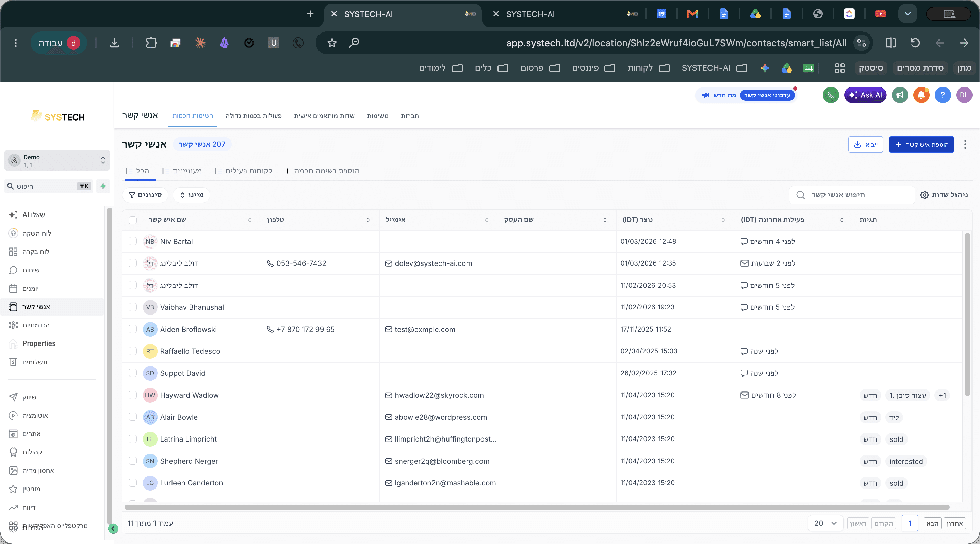This screenshot has width=980, height=544.
Task: Open the Launchpad sidebar icon
Action: tap(13, 233)
